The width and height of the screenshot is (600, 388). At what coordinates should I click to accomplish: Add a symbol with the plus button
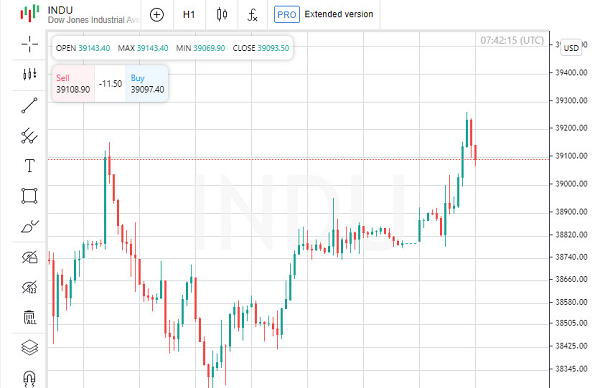(x=157, y=15)
